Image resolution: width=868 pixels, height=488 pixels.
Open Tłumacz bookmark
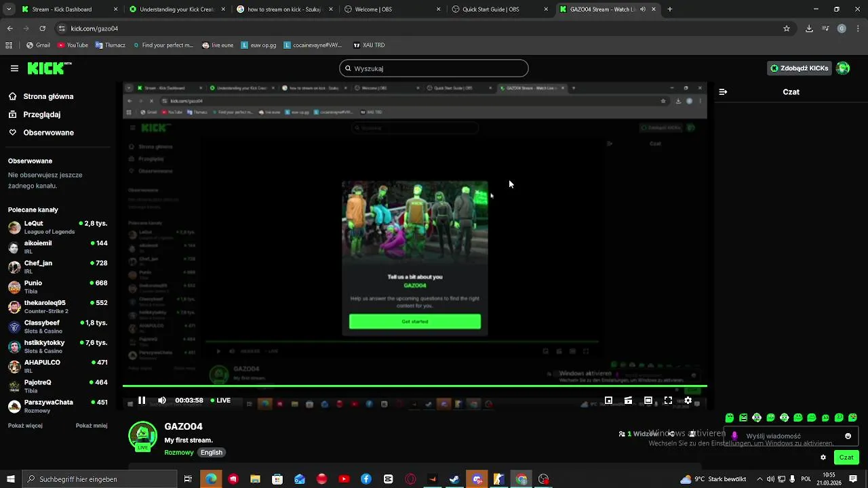111,45
